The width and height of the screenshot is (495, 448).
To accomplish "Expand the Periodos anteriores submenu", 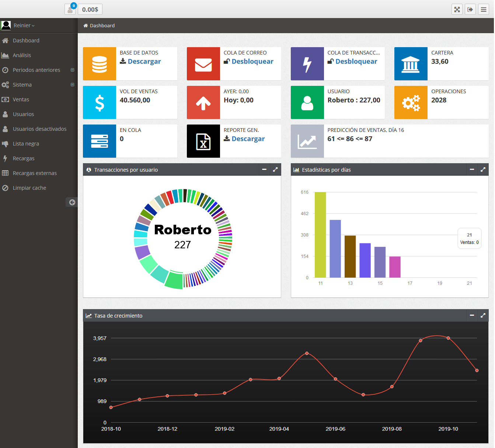I will (x=72, y=70).
